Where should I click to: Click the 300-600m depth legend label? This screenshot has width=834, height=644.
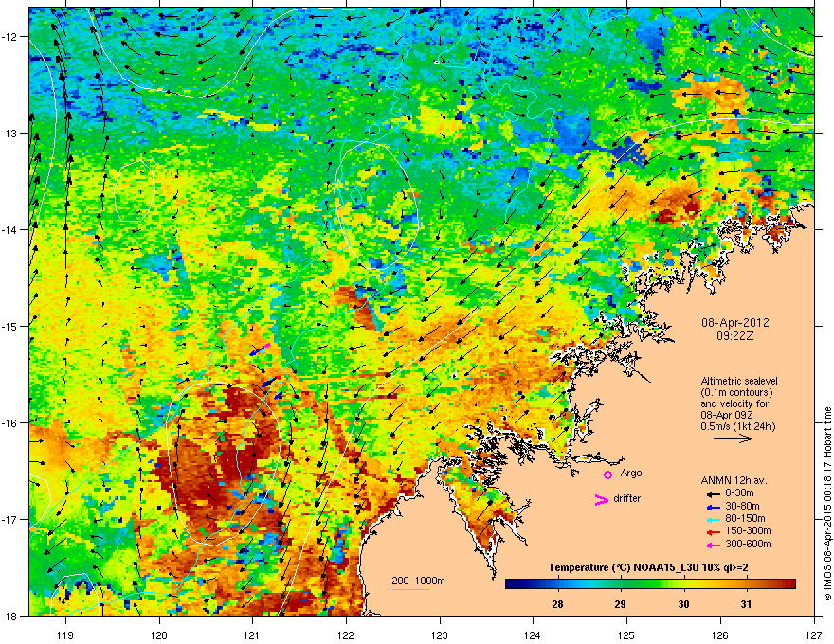pyautogui.click(x=748, y=545)
